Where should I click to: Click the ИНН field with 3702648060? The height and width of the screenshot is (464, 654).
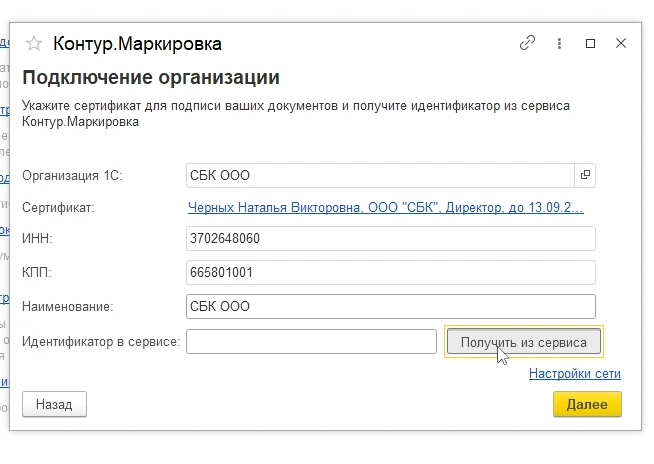click(391, 238)
